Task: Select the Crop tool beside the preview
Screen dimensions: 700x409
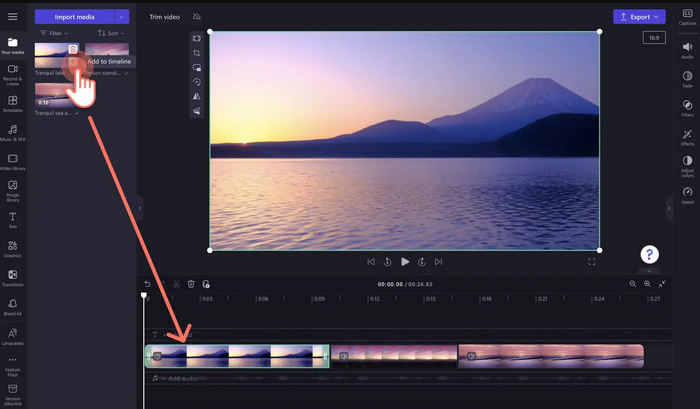Action: tap(197, 53)
